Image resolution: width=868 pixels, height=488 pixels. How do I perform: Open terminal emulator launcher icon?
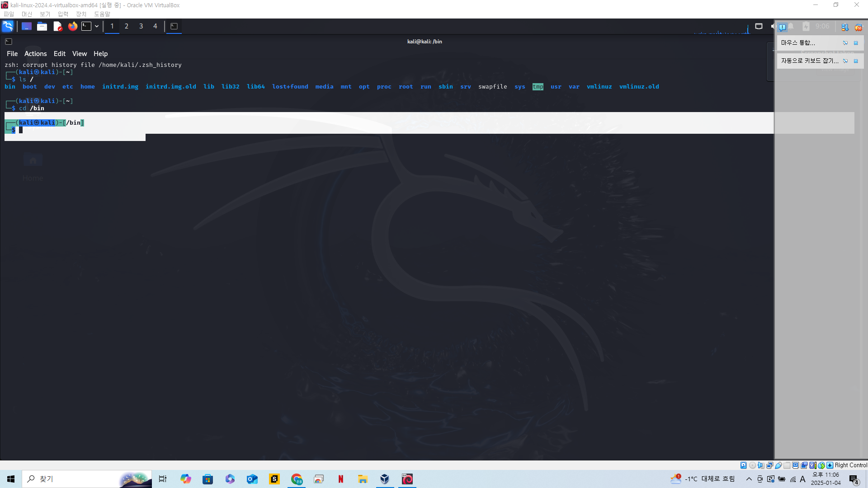tap(86, 26)
